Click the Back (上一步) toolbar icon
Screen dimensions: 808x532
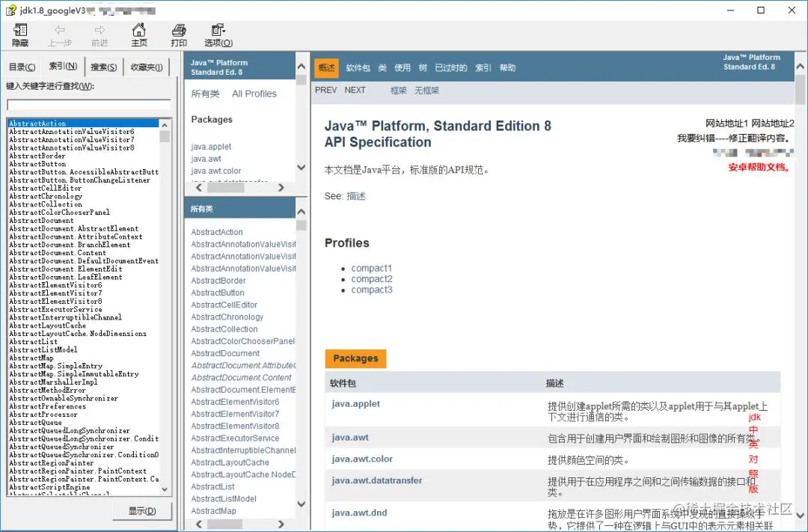point(60,36)
